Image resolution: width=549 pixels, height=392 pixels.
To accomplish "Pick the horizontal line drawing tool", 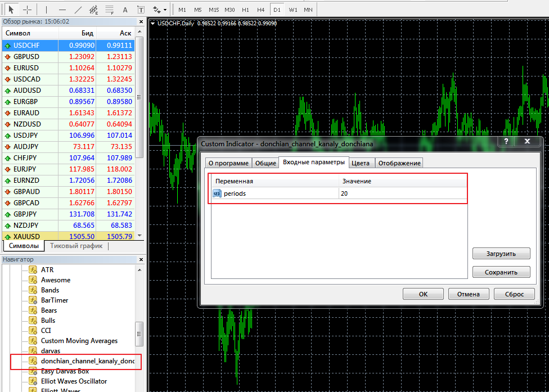I will pyautogui.click(x=62, y=10).
